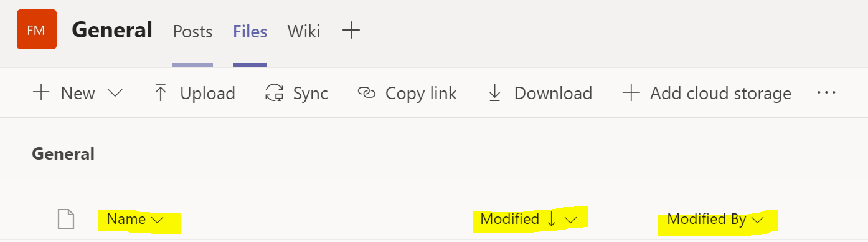Screen dimensions: 868x242
Task: Click the Download arrow icon
Action: click(494, 94)
